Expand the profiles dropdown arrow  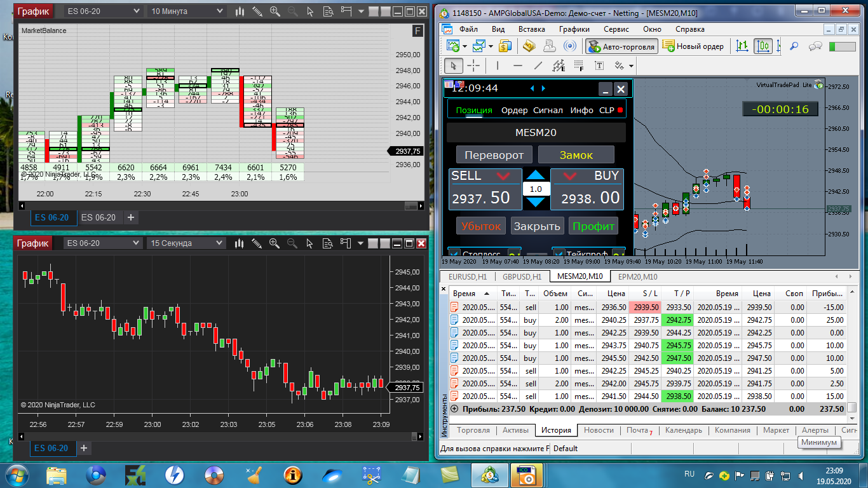pos(491,46)
